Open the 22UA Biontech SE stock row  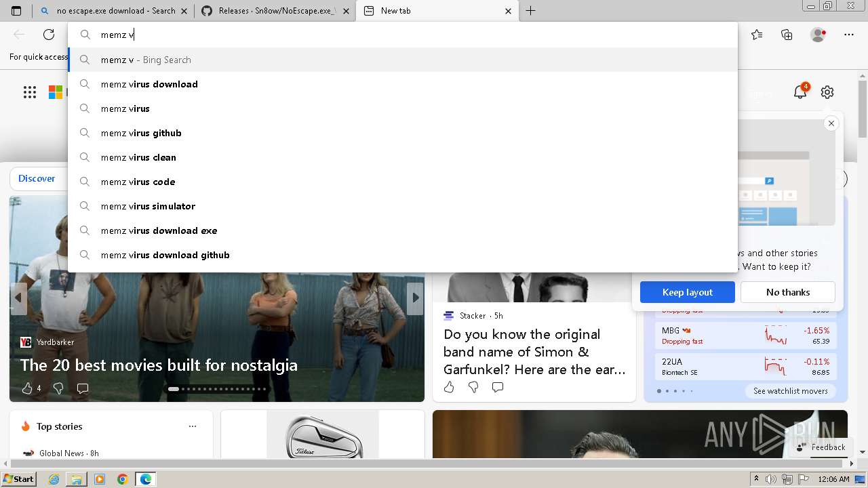pyautogui.click(x=745, y=367)
